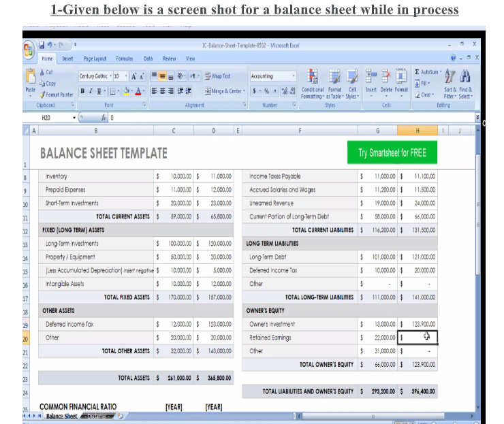Toggle Wrap Text
Viewport: 504px width, 424px height.
tap(218, 76)
